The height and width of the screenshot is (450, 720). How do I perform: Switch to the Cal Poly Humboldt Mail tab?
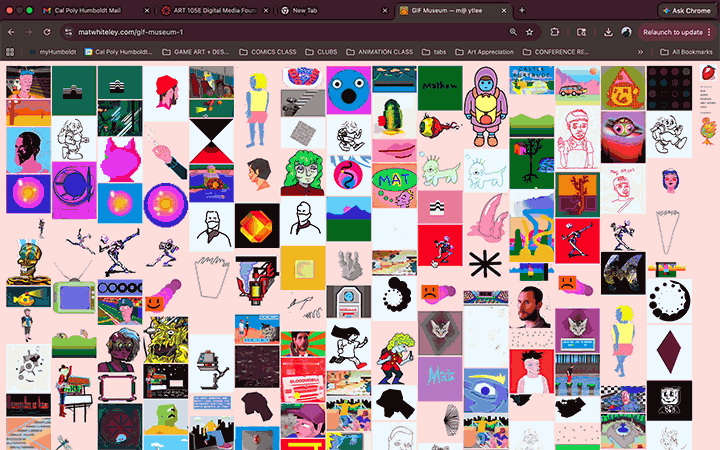[96, 11]
